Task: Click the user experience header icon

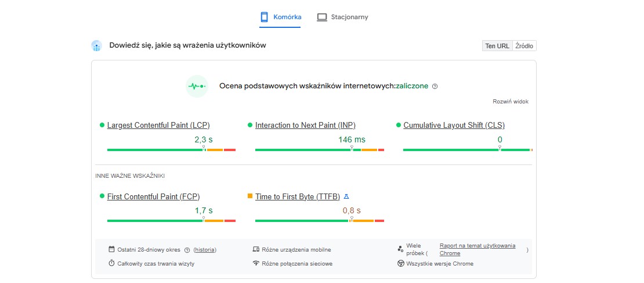Action: [x=97, y=46]
